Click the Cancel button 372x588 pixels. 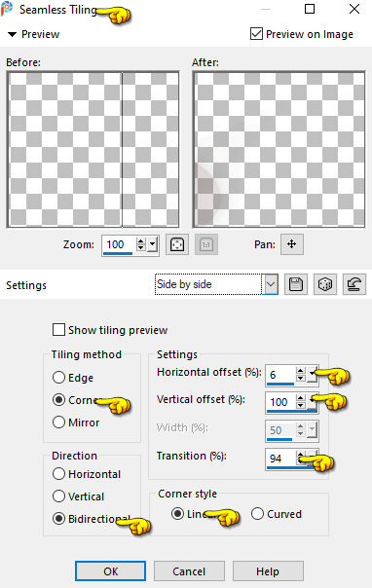coord(189,571)
